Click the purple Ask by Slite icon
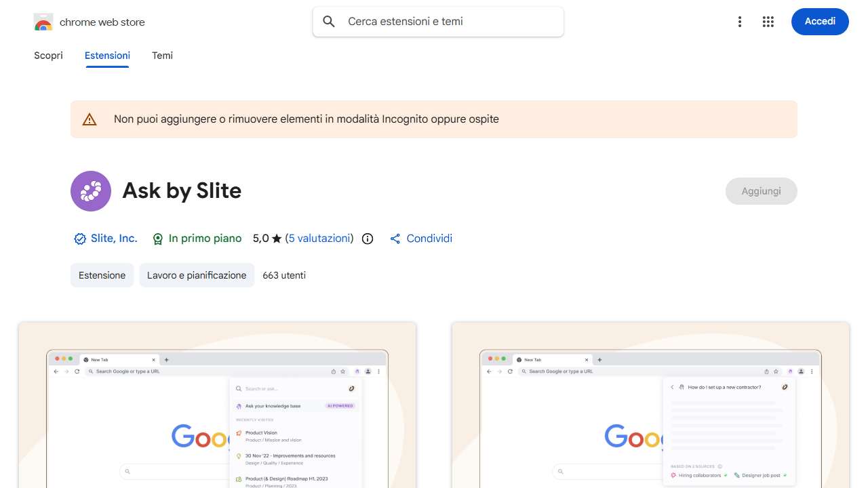Viewport: 868px width, 488px height. [91, 191]
